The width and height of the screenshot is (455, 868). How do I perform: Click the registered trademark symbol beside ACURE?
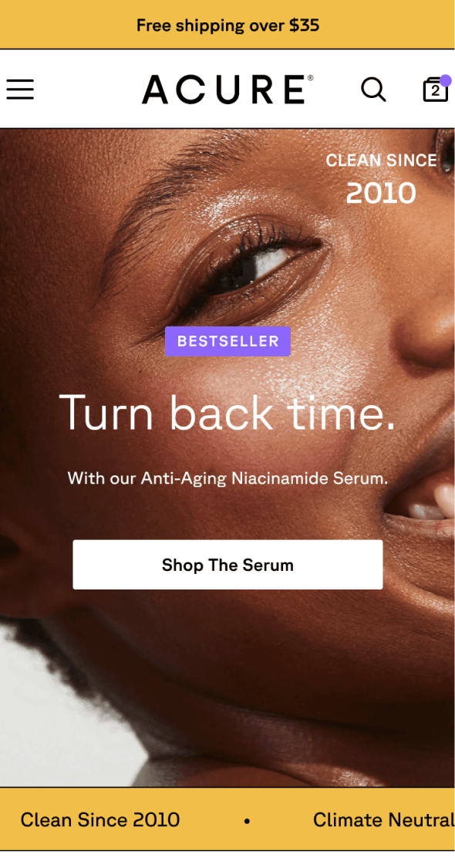coord(311,79)
